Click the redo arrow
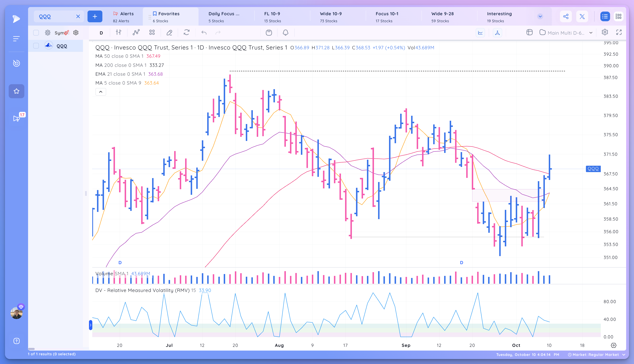 point(218,33)
